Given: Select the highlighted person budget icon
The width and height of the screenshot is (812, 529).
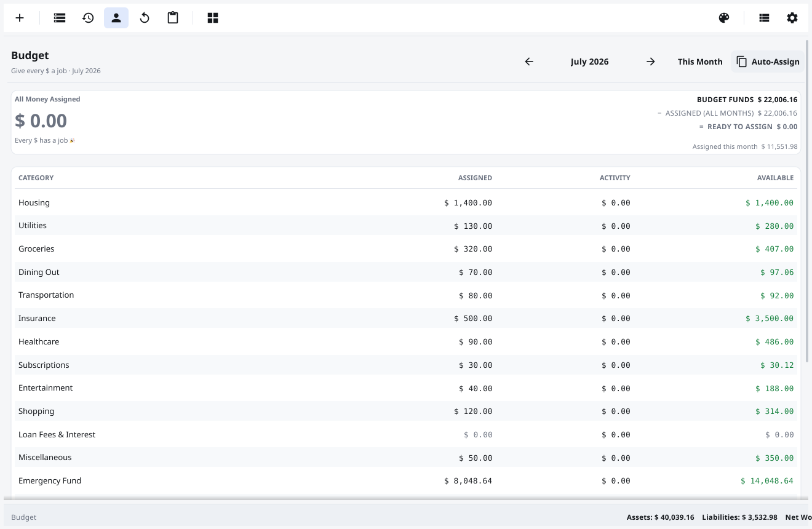Looking at the screenshot, I should click(116, 18).
